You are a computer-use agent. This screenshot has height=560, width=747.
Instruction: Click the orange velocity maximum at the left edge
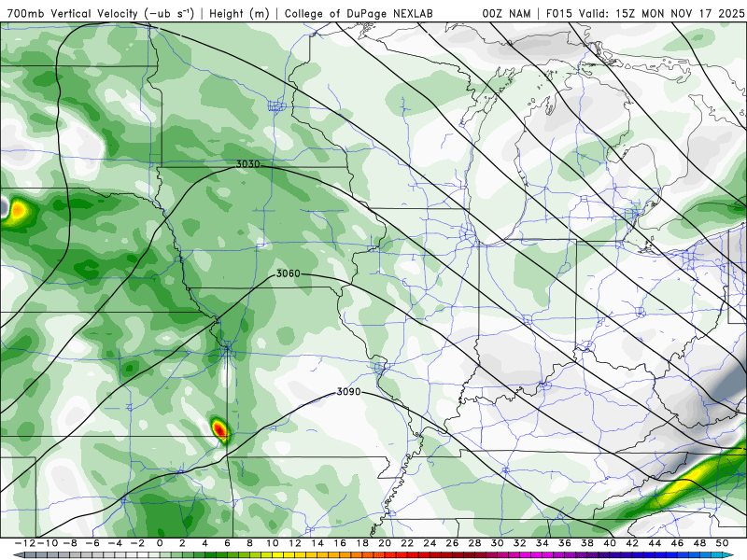(x=18, y=210)
